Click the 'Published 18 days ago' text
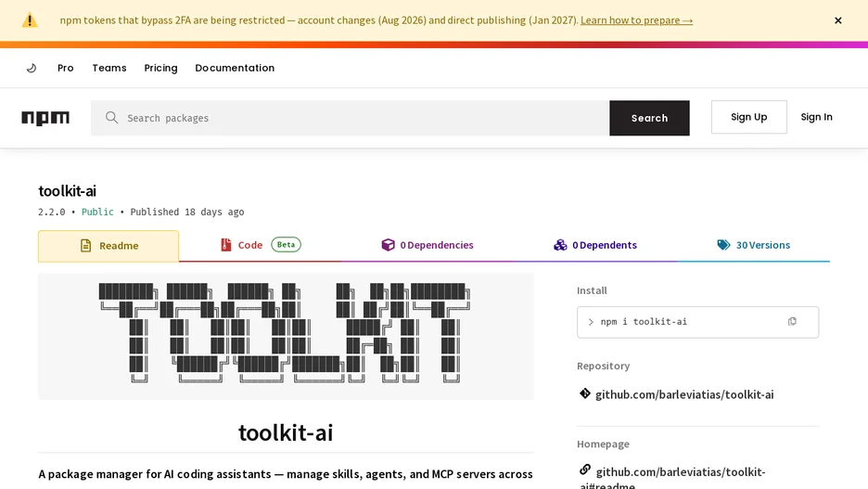 (187, 212)
